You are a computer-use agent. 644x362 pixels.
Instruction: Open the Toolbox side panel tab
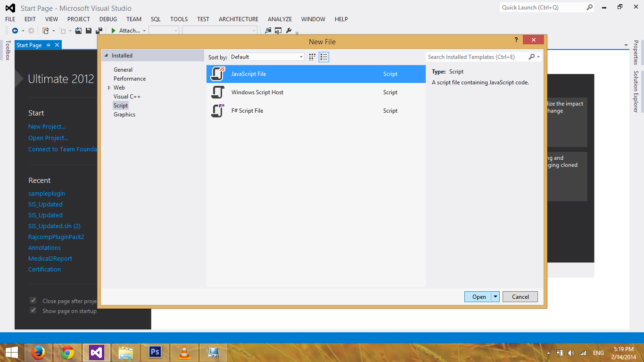point(7,50)
